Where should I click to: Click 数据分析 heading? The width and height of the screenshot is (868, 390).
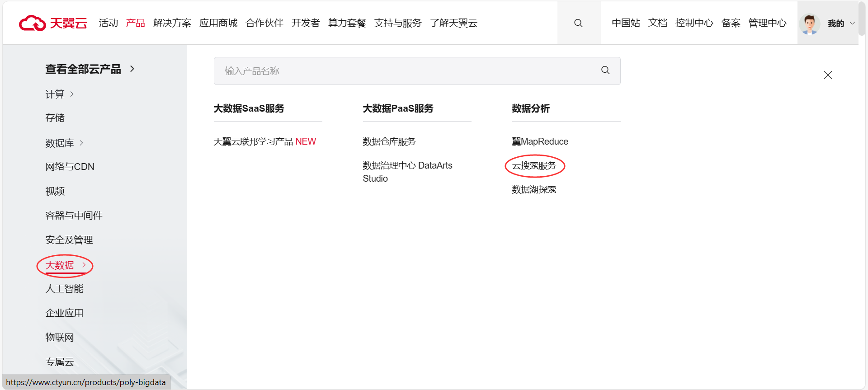coord(531,108)
